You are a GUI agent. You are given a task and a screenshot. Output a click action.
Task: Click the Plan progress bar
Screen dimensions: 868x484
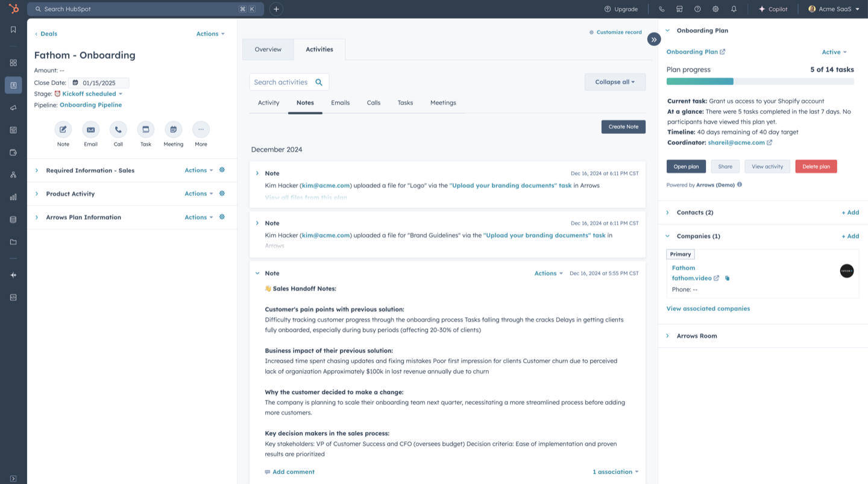tap(760, 81)
